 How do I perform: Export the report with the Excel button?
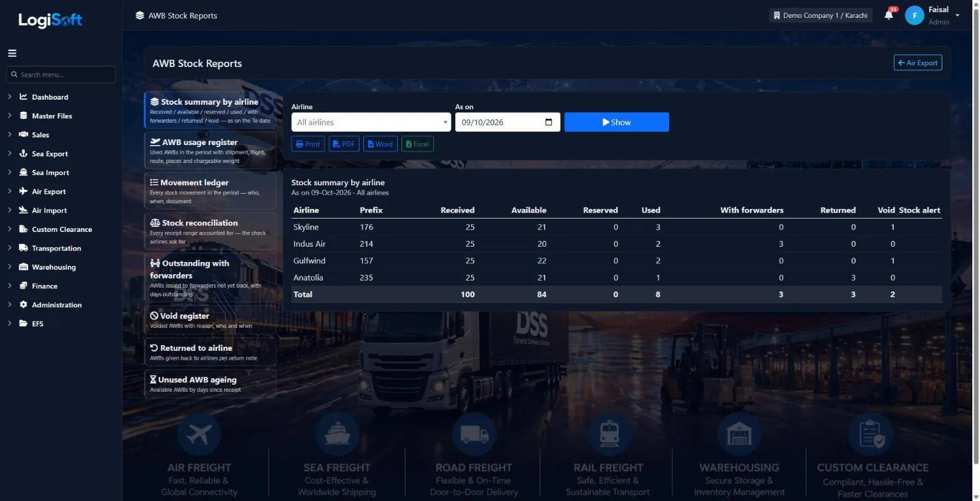click(418, 144)
